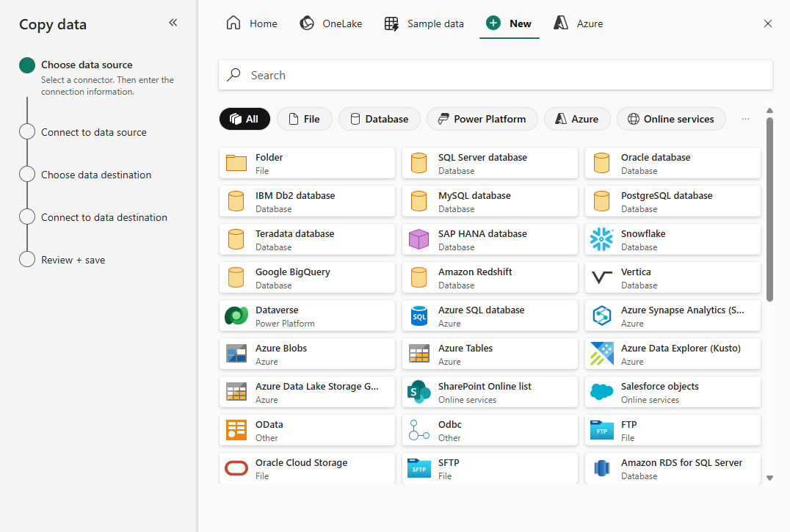
Task: Click the Google BigQuery cylinder icon
Action: click(236, 277)
